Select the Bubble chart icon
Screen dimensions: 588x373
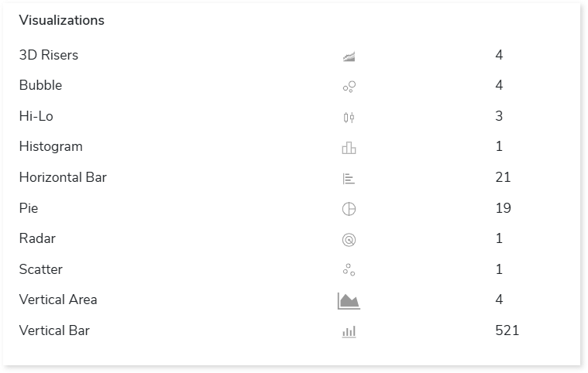point(349,87)
